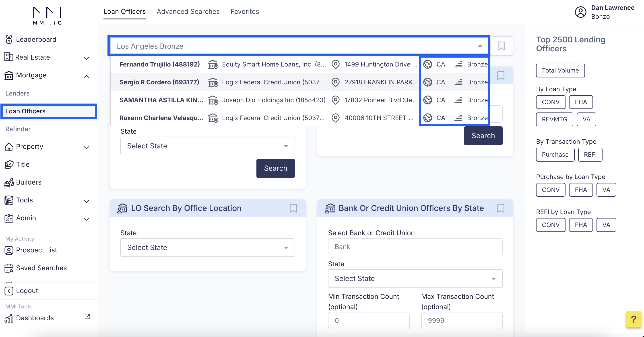Open Select State in Bank Officers card
Viewport: 644px width, 337px height.
click(x=415, y=279)
